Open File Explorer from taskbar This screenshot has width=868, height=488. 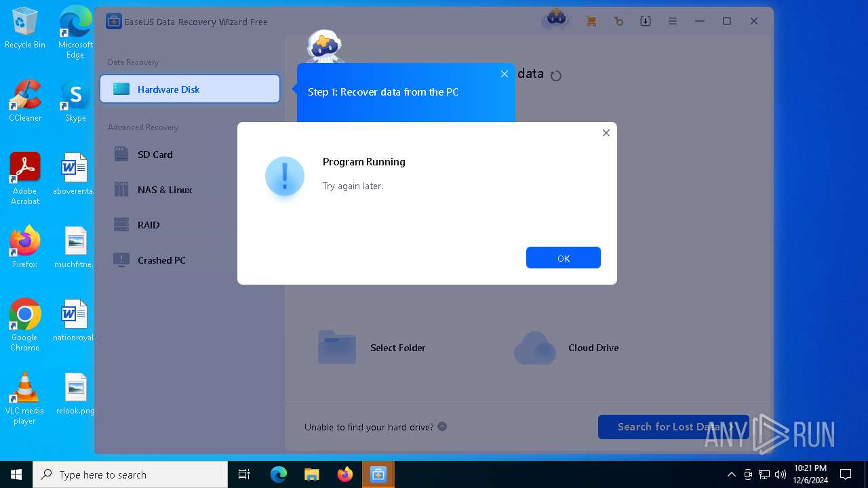coord(311,474)
